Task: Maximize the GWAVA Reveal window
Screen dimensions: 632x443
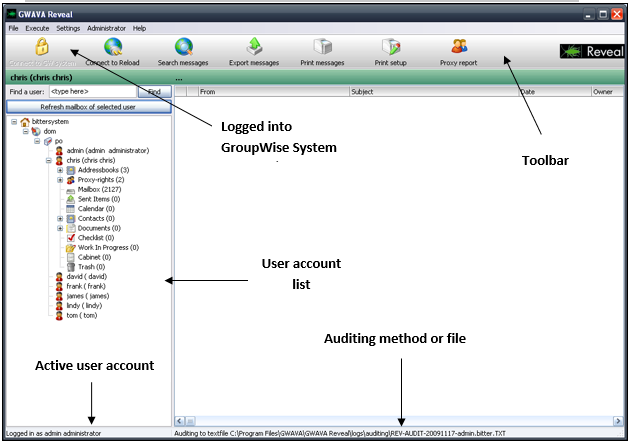Action: (603, 15)
